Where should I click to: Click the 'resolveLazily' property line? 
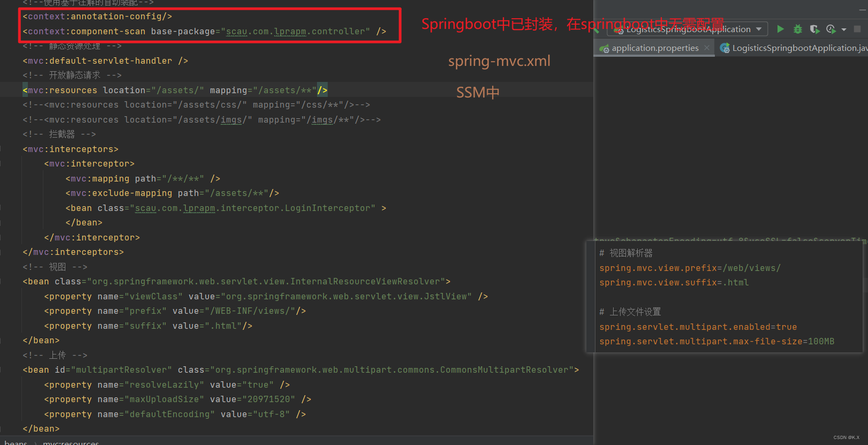167,385
